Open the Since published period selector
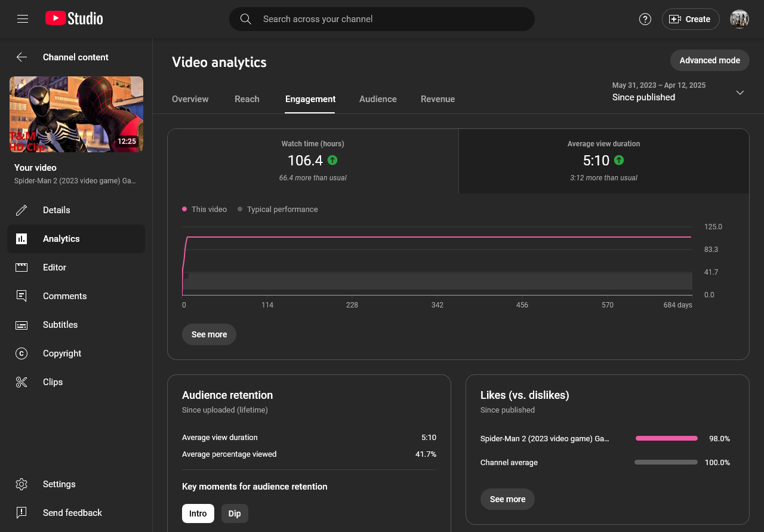Viewport: 764px width, 532px height. [x=678, y=91]
